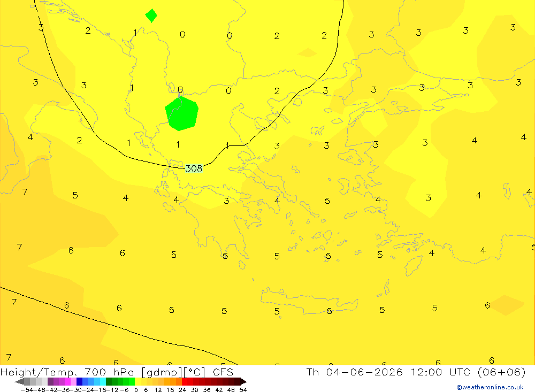
Task: Click the dark maroon arrow end of color scale
Action: pos(243,381)
